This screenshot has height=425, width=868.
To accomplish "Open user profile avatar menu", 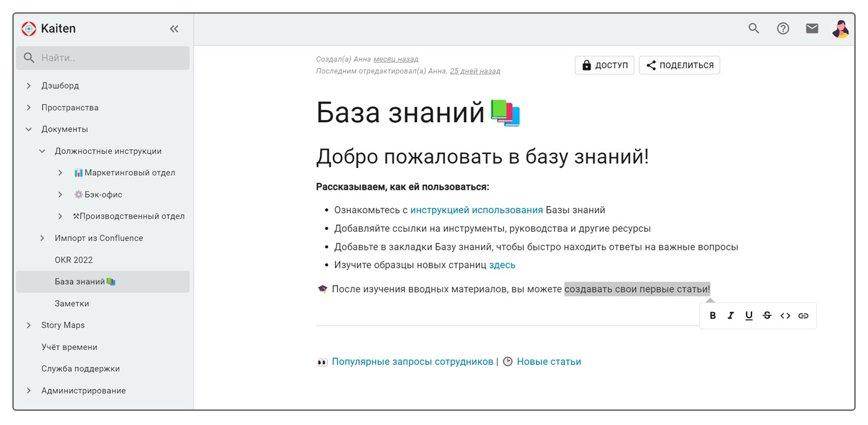I will click(840, 28).
